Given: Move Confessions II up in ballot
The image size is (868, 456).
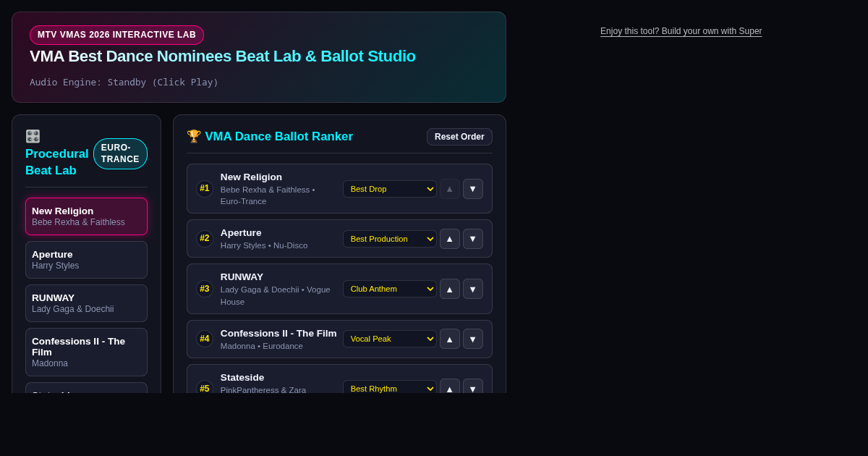Looking at the screenshot, I should coord(450,339).
